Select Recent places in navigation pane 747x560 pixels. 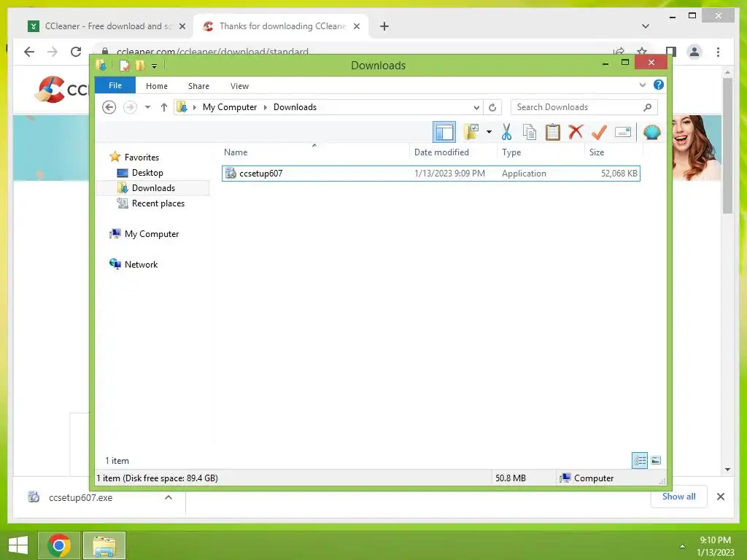point(158,203)
